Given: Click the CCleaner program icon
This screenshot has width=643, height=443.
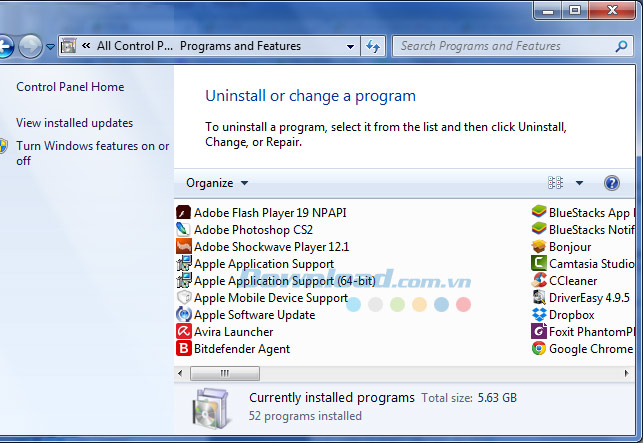Looking at the screenshot, I should tap(539, 281).
